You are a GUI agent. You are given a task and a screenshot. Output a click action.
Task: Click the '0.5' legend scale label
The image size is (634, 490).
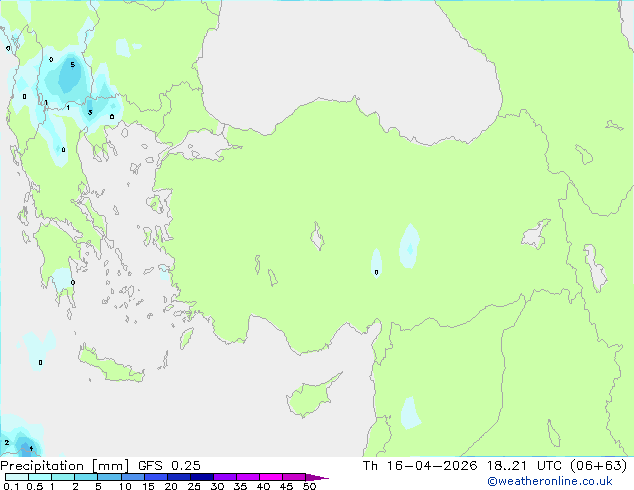35,486
